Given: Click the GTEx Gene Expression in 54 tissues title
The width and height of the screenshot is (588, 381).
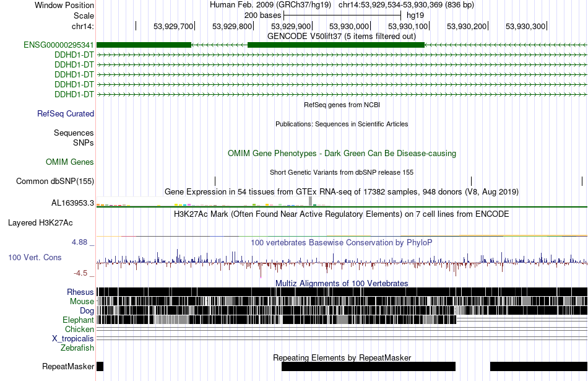Looking at the screenshot, I should pyautogui.click(x=342, y=192).
